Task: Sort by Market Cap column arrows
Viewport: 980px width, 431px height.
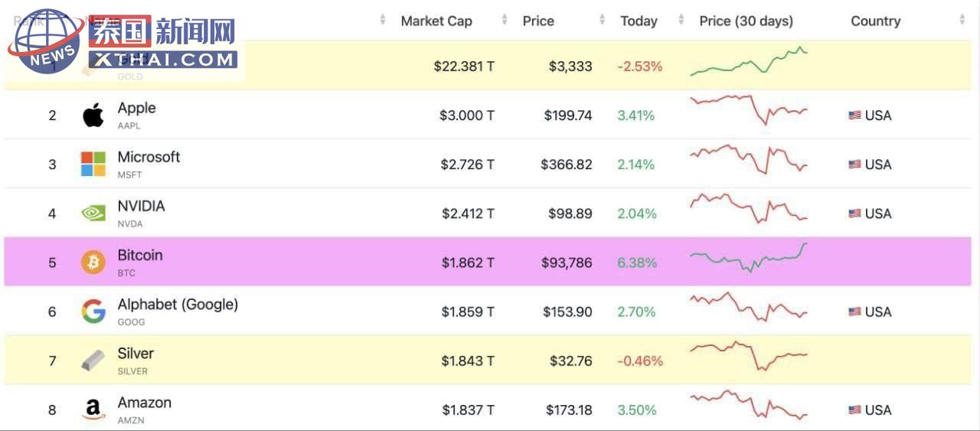Action: 504,21
